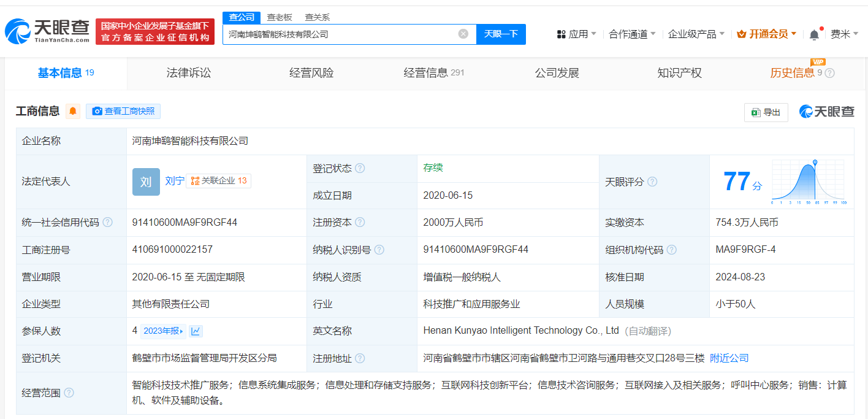This screenshot has width=868, height=419.
Task: Expand the 企业级产品 dropdown
Action: point(696,34)
